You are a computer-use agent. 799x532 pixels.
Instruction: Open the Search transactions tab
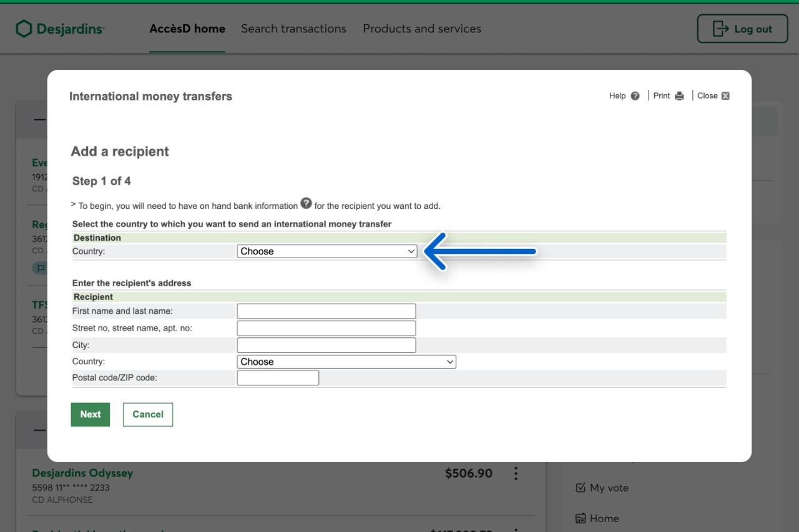(x=293, y=29)
